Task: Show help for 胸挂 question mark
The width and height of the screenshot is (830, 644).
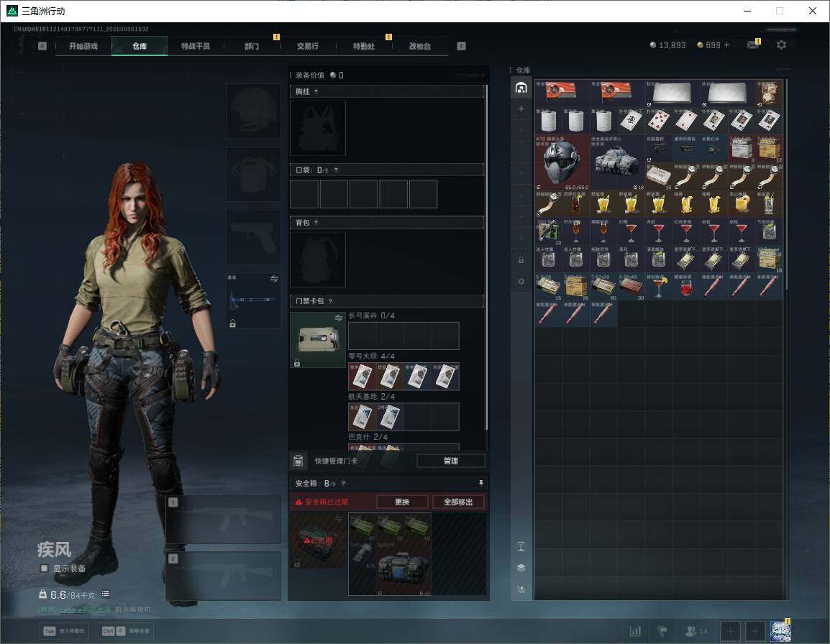Action: click(x=316, y=91)
